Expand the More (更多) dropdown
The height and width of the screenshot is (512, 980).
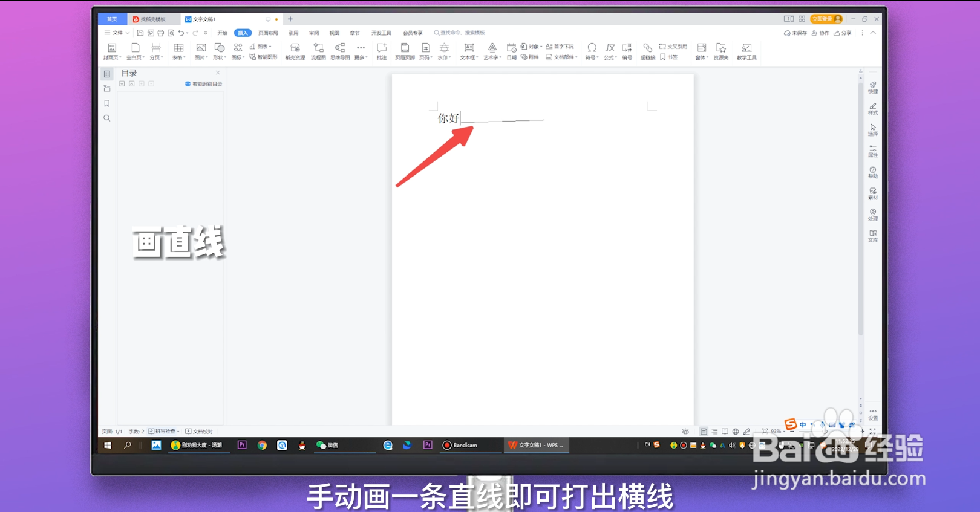(361, 51)
